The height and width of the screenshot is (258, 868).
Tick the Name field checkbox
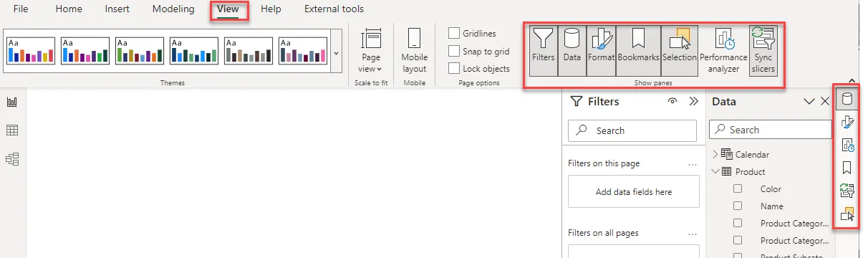[738, 206]
